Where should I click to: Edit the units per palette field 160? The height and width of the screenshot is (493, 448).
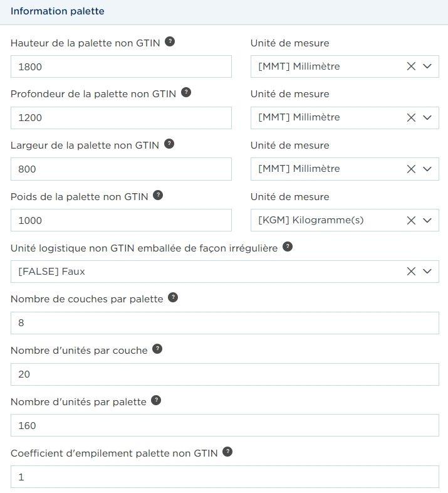point(225,425)
